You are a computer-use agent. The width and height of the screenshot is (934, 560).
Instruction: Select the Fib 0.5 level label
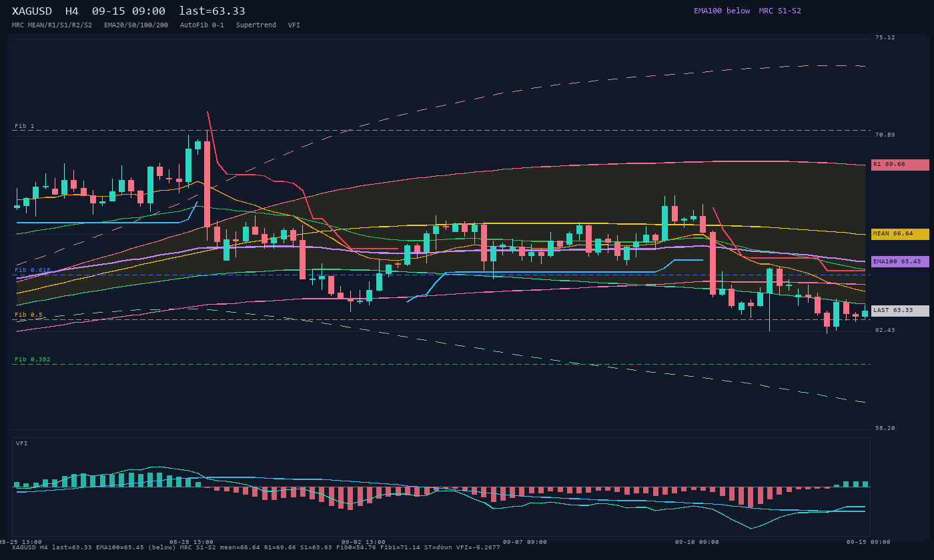tap(29, 315)
